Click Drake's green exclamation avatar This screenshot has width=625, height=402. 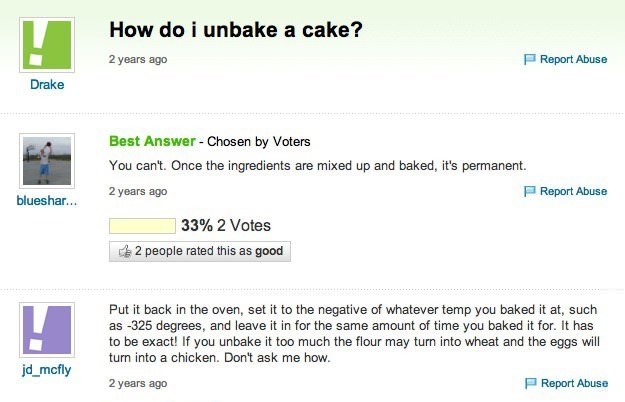[46, 45]
